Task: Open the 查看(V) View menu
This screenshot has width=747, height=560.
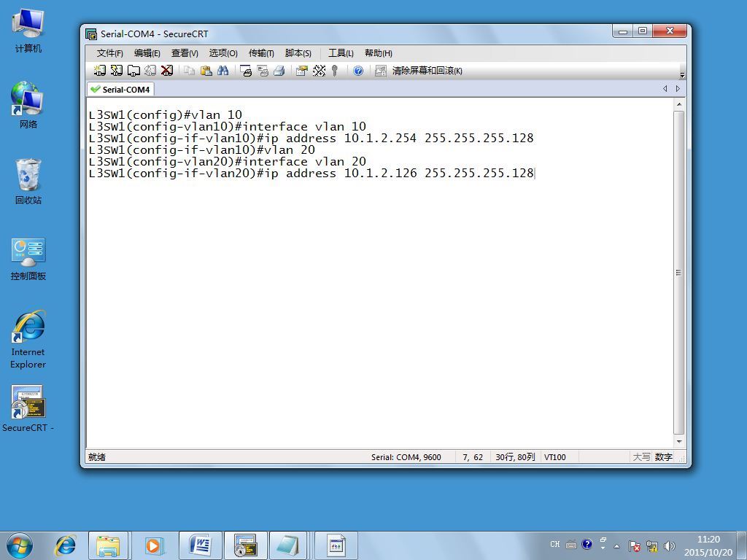Action: click(x=185, y=52)
